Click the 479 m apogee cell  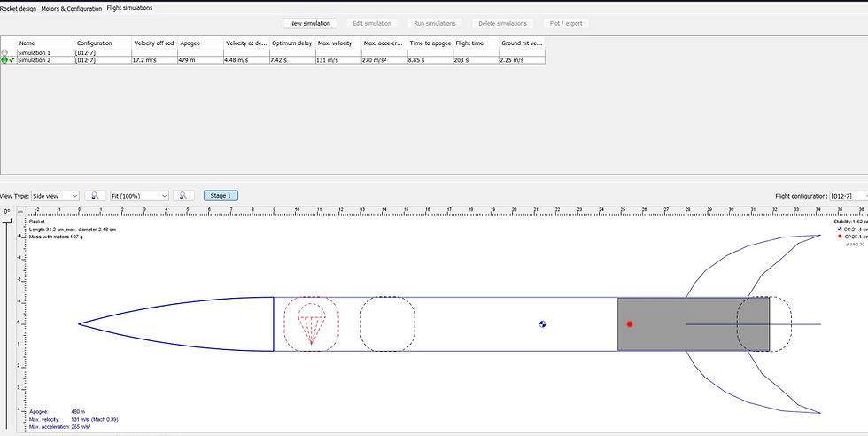click(x=200, y=60)
